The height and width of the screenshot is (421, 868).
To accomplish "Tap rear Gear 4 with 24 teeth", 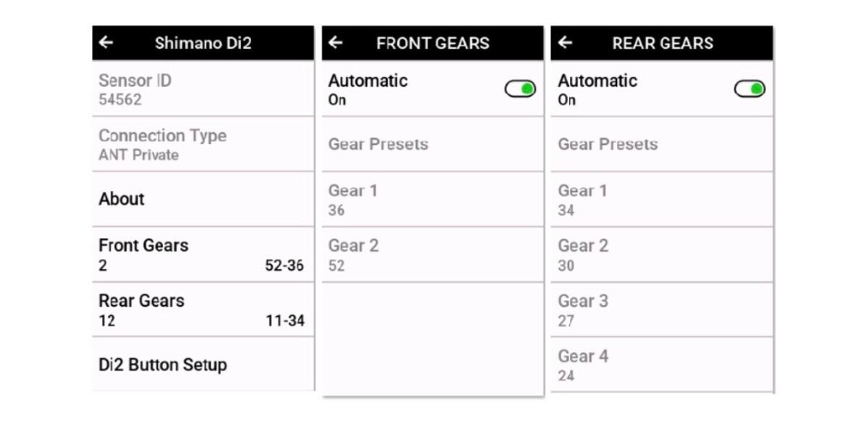I will click(x=661, y=365).
